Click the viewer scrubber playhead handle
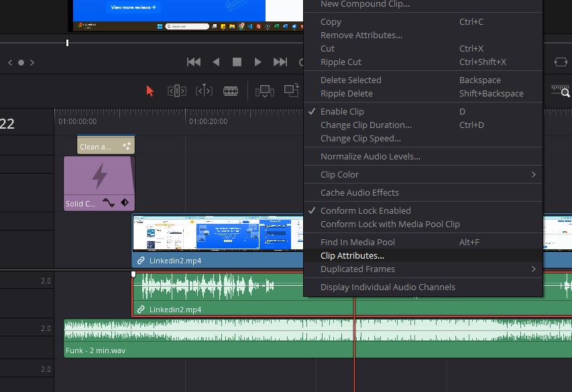 point(67,43)
